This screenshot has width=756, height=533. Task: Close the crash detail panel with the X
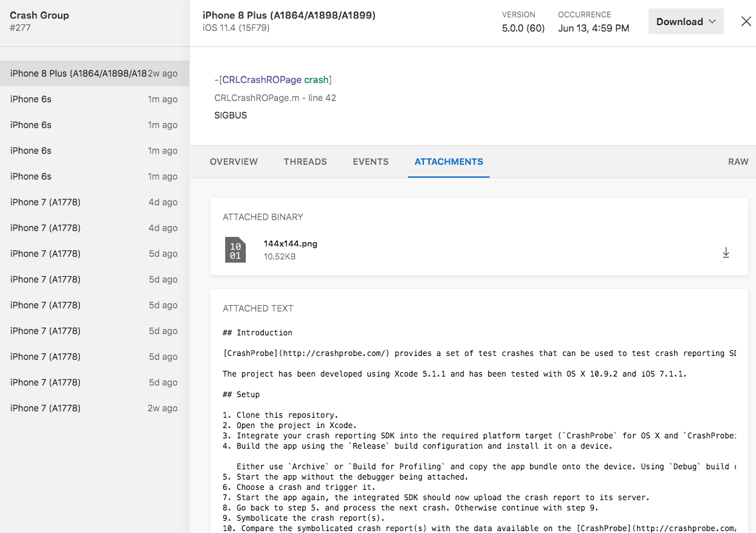(x=746, y=21)
